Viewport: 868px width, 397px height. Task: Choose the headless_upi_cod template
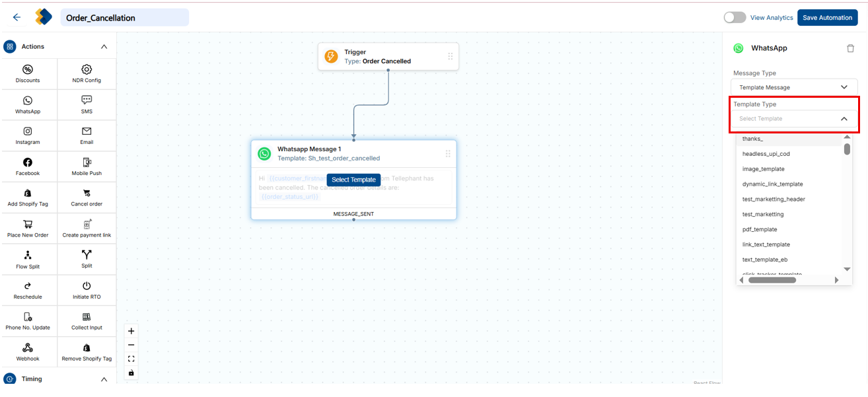coord(789,154)
